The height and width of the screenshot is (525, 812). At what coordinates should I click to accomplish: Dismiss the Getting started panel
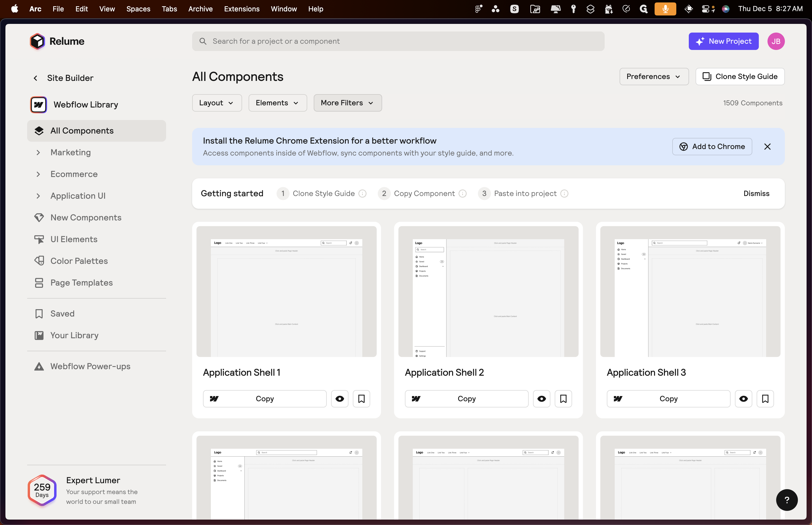pyautogui.click(x=756, y=194)
